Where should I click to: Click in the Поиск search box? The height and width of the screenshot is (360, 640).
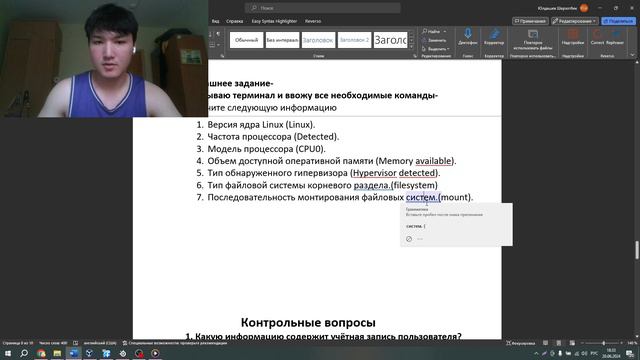[x=322, y=8]
